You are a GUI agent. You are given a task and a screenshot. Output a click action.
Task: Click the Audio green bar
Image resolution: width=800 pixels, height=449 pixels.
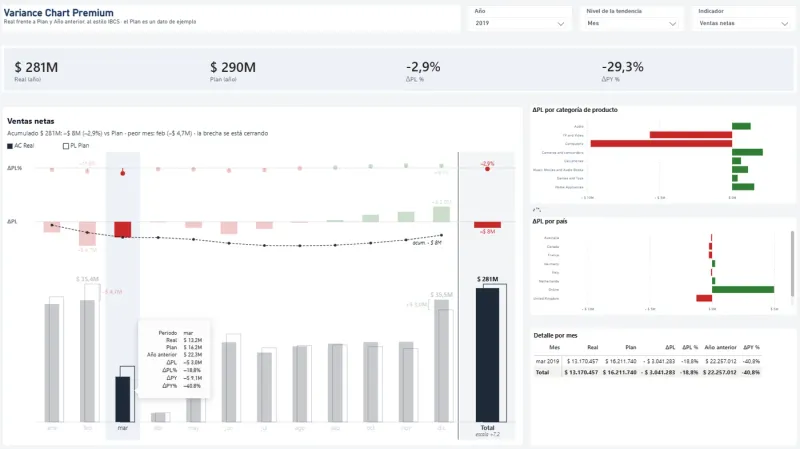[741, 126]
